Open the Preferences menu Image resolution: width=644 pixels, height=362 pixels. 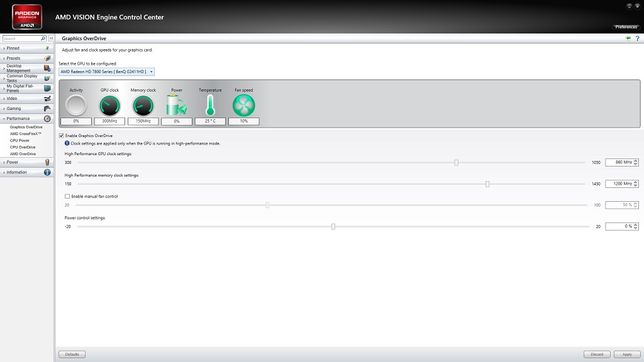pyautogui.click(x=626, y=27)
